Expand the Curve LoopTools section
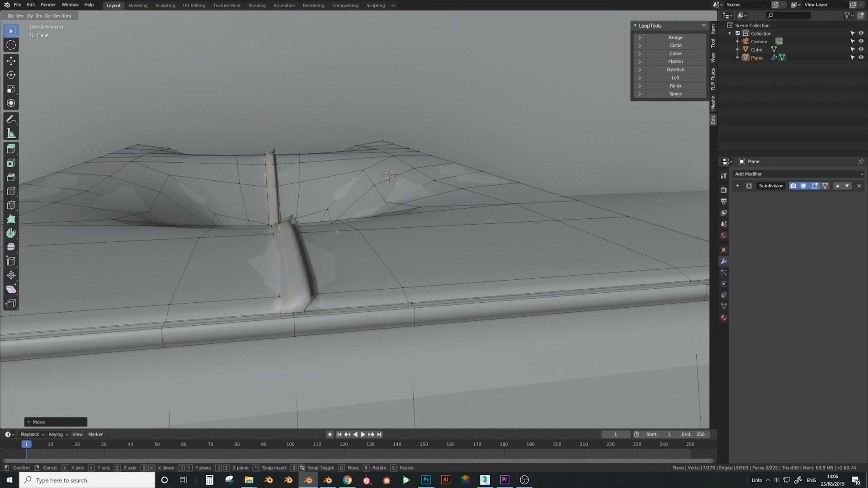The width and height of the screenshot is (868, 488). (x=639, y=54)
